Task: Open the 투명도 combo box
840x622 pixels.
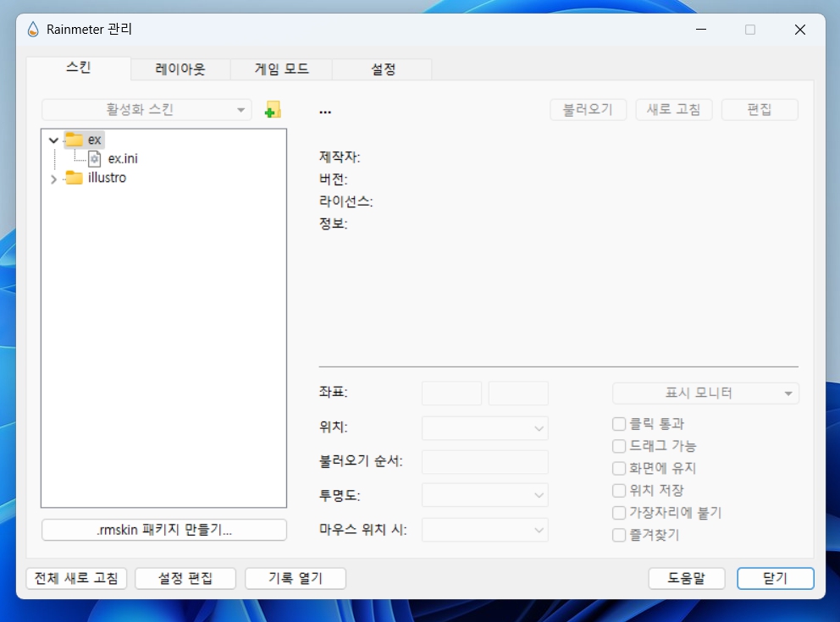Action: click(x=485, y=495)
